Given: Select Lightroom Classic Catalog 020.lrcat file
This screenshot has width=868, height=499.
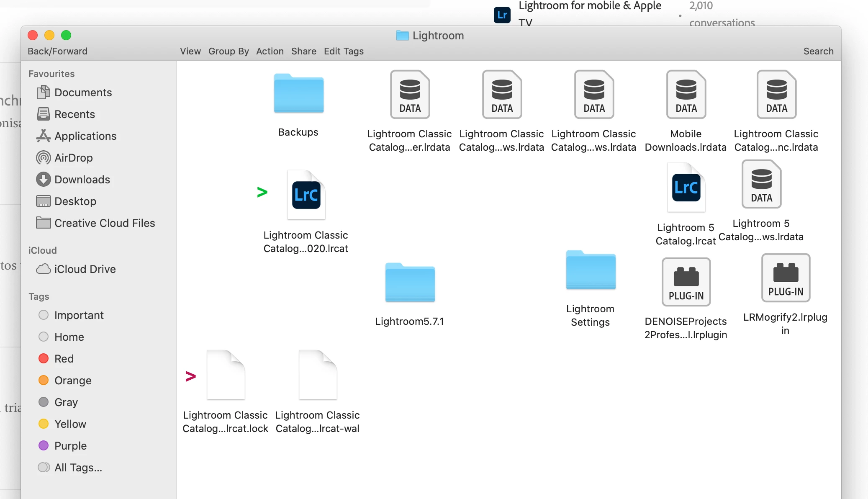Looking at the screenshot, I should pyautogui.click(x=306, y=195).
